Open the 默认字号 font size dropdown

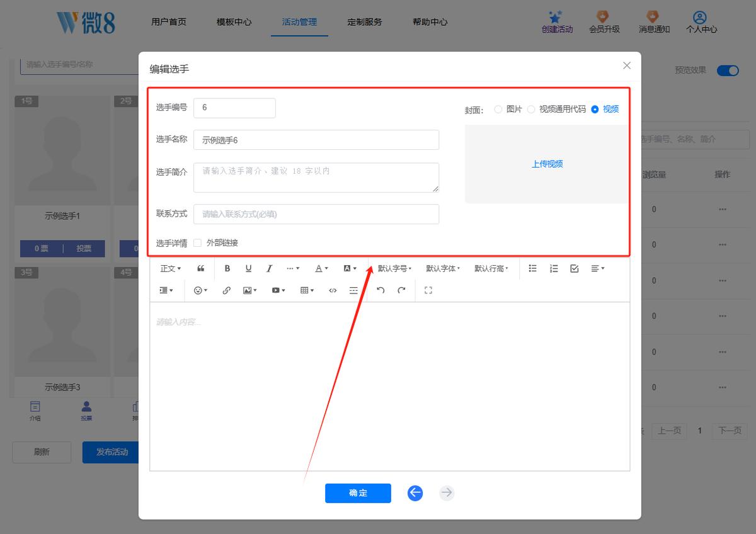click(x=394, y=268)
